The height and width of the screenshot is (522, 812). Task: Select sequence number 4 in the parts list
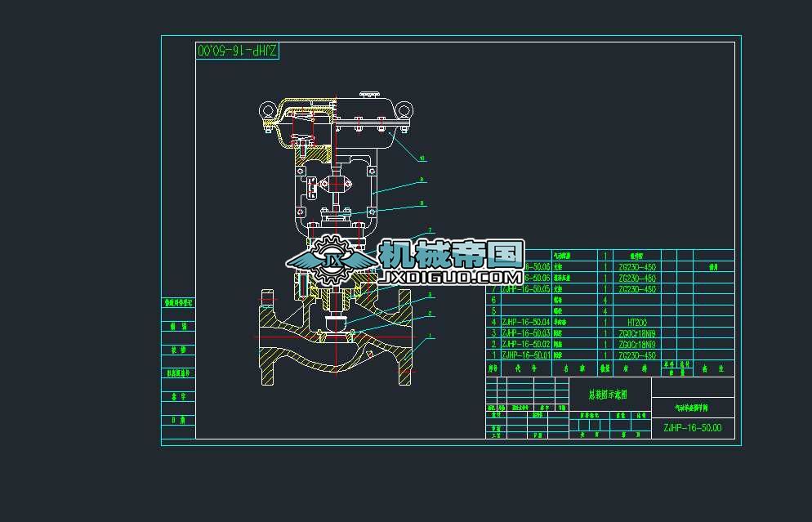pyautogui.click(x=493, y=322)
